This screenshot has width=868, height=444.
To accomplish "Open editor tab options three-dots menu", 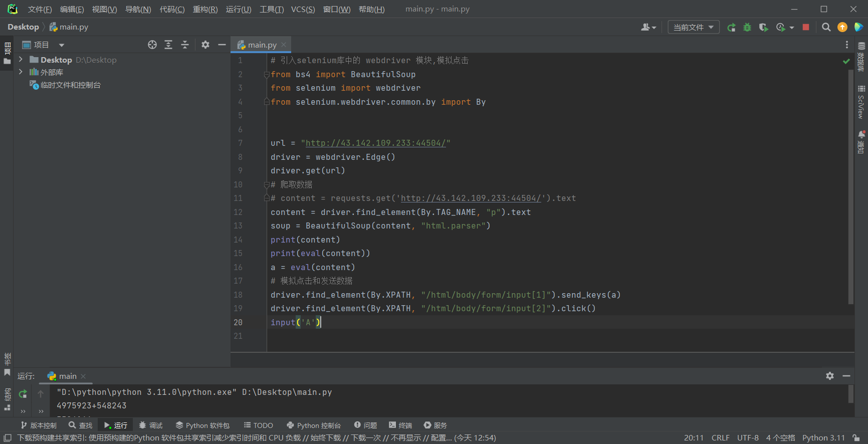I will [x=847, y=45].
